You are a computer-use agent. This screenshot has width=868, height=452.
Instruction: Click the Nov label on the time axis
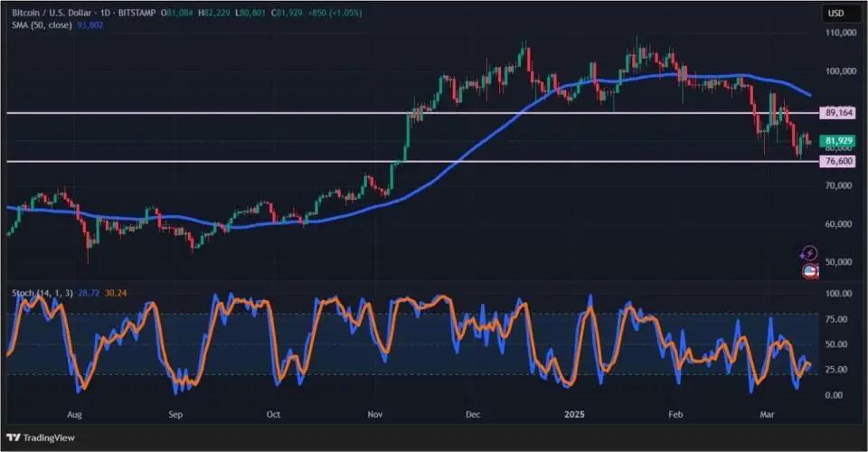point(373,414)
